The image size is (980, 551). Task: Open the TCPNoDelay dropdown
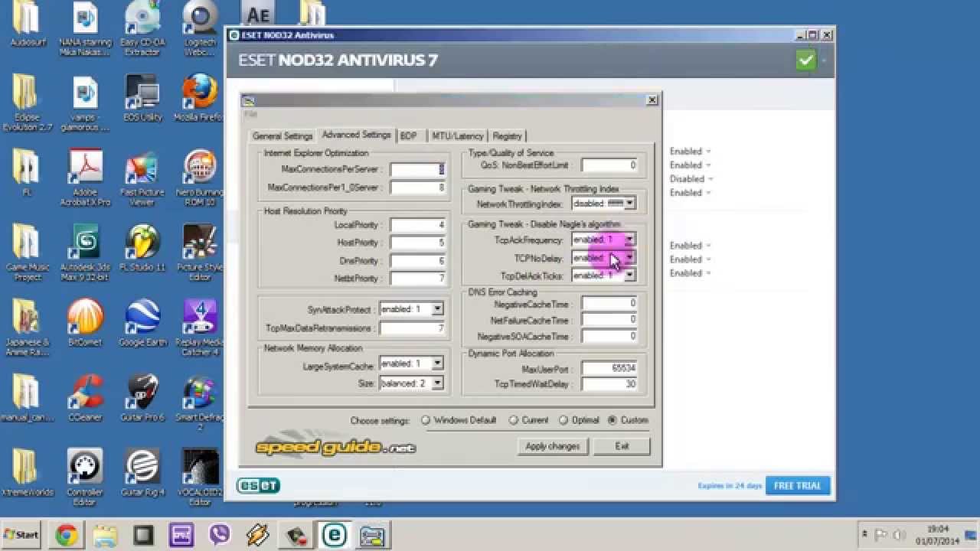(x=629, y=258)
